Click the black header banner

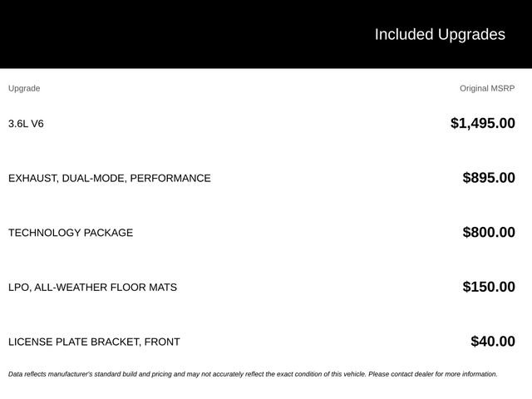click(x=266, y=34)
